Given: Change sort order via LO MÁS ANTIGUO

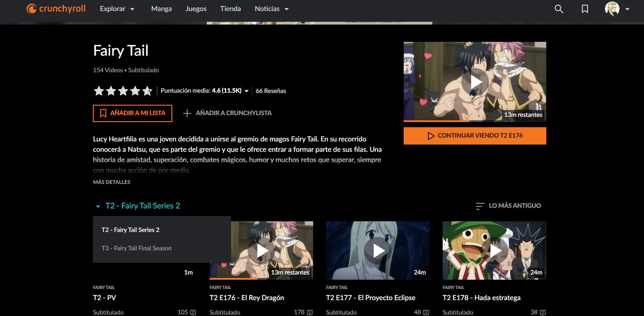Looking at the screenshot, I should [x=508, y=206].
